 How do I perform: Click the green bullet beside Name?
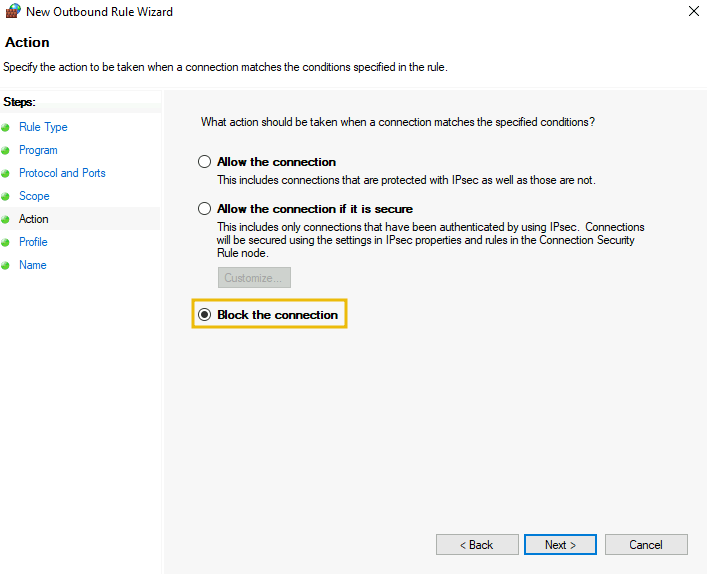click(5, 266)
